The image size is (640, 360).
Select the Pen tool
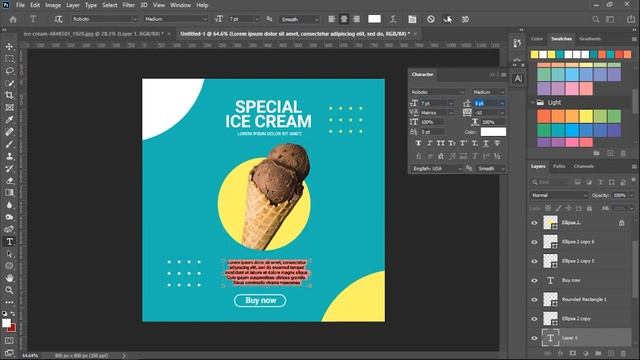[9, 229]
